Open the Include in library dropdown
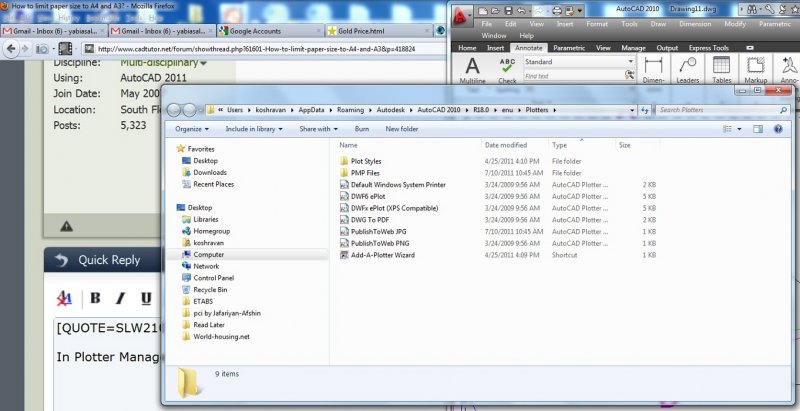The height and width of the screenshot is (411, 800). click(x=254, y=129)
